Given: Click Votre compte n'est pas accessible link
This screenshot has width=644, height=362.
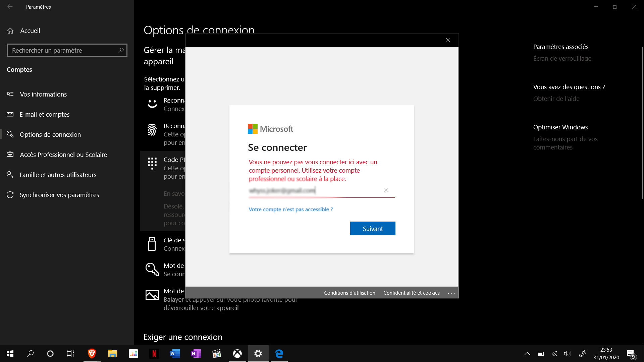Looking at the screenshot, I should [x=291, y=209].
